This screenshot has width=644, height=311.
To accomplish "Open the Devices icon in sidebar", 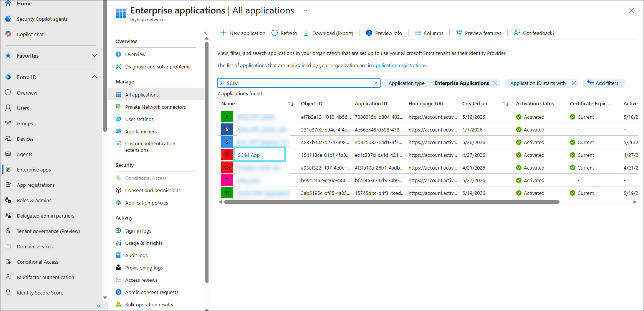I will [x=8, y=139].
